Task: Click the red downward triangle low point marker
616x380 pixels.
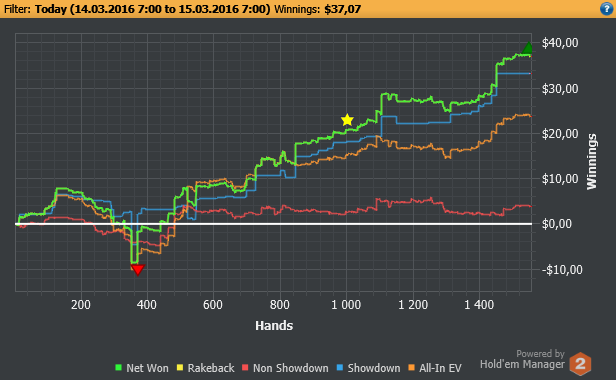Action: coord(138,270)
